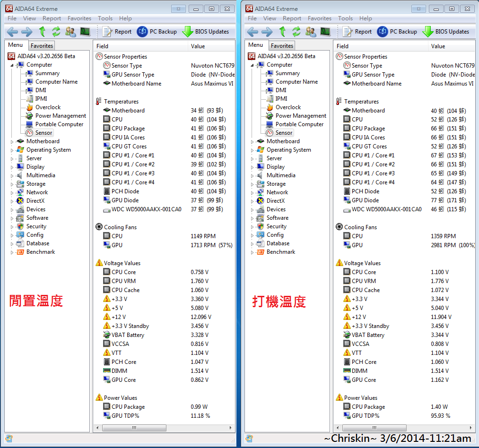Click the Back arrow in left AIDA64 window
Screen dimensions: 479x448
[12, 32]
